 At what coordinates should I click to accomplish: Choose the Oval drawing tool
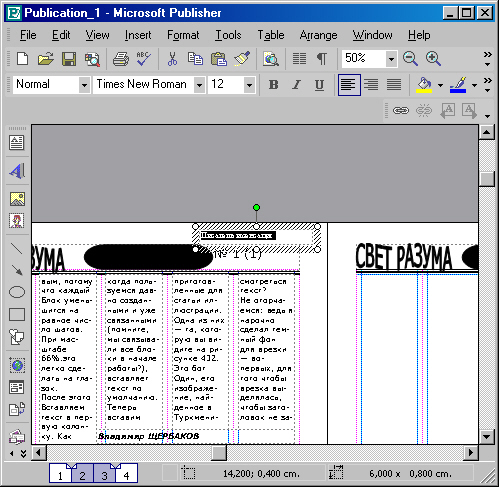pos(17,292)
